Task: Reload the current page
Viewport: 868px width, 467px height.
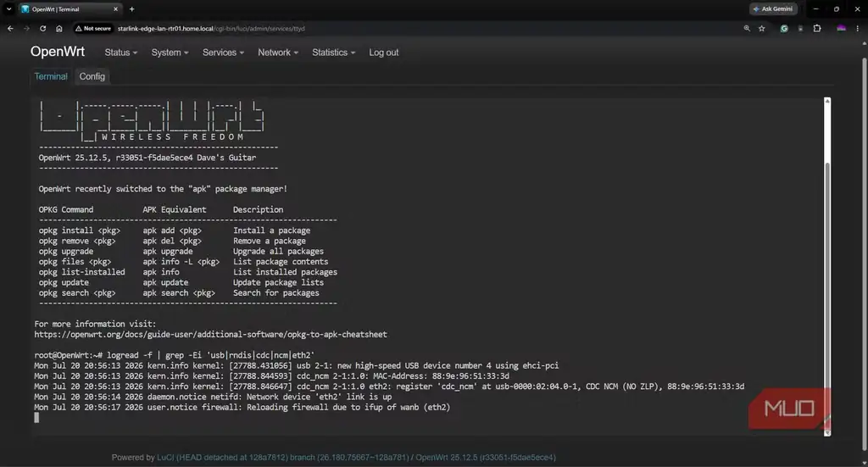Action: tap(42, 28)
